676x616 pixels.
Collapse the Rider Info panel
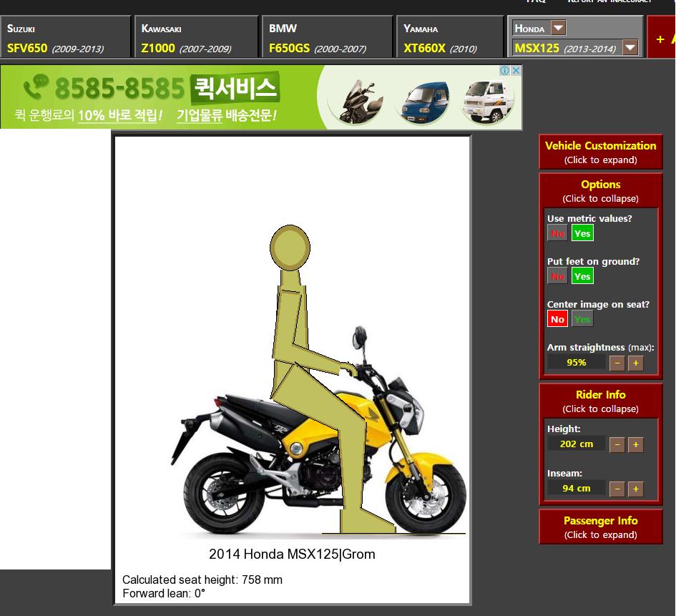pos(600,401)
